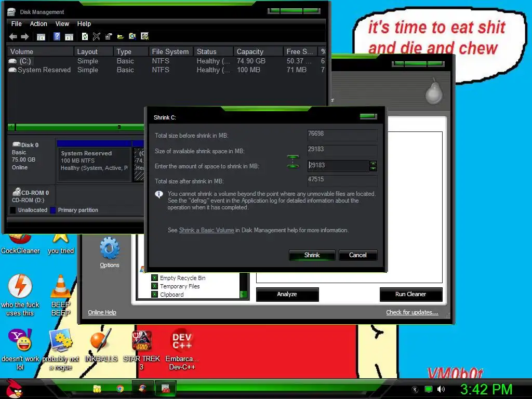Open the 'Shrink a Basic Volume' help link

pos(206,230)
